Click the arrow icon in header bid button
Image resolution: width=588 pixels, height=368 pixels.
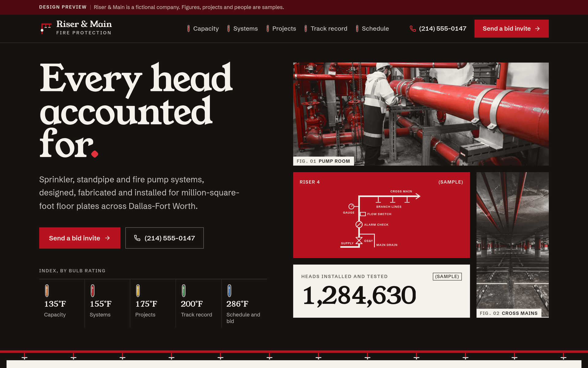coord(537,29)
